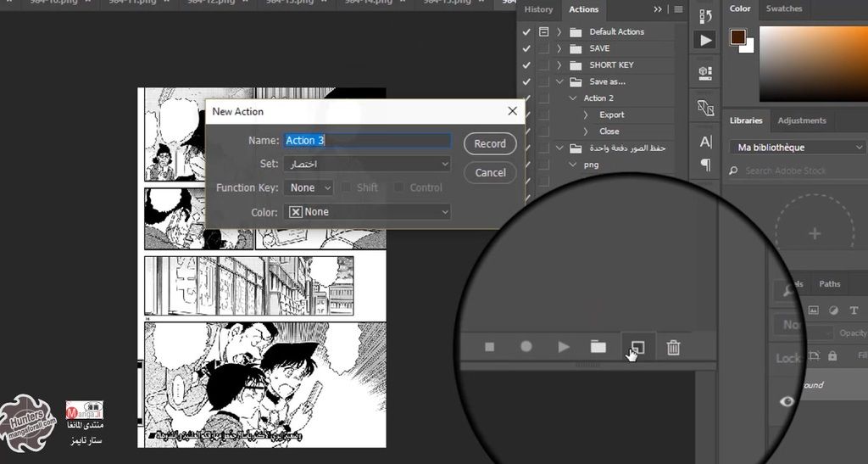This screenshot has width=868, height=464.
Task: Click the trash delete icon in Actions footer
Action: tap(673, 347)
